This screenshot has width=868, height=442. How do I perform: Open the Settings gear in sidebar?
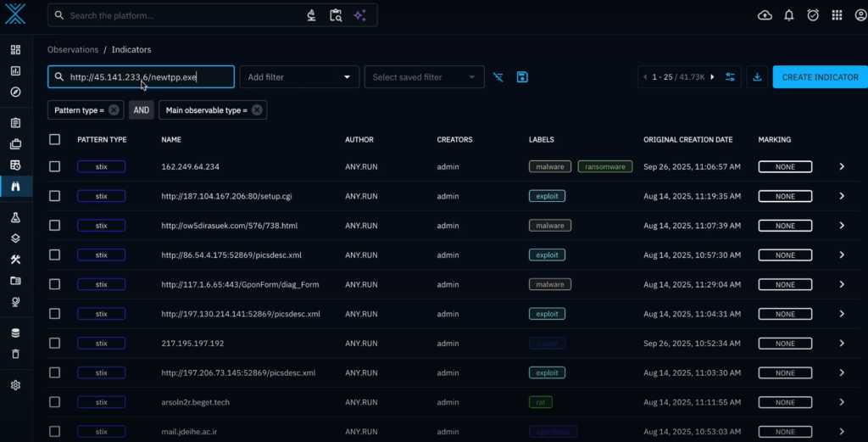pos(15,385)
